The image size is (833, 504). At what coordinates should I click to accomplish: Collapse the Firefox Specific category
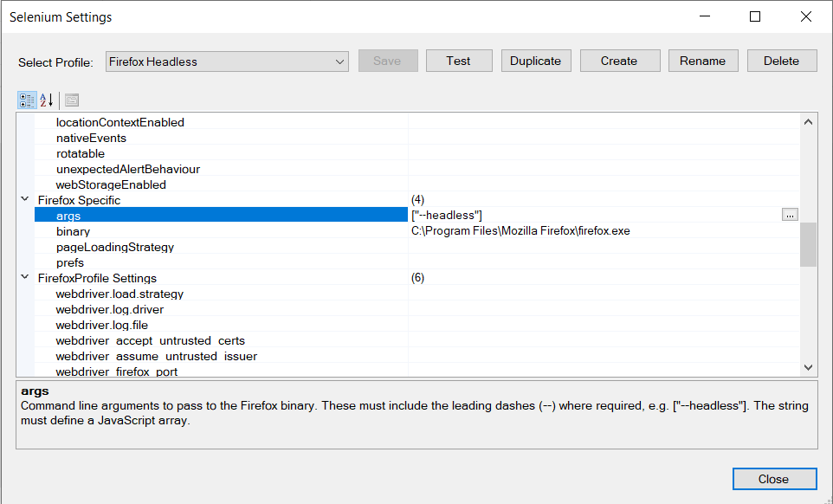24,198
